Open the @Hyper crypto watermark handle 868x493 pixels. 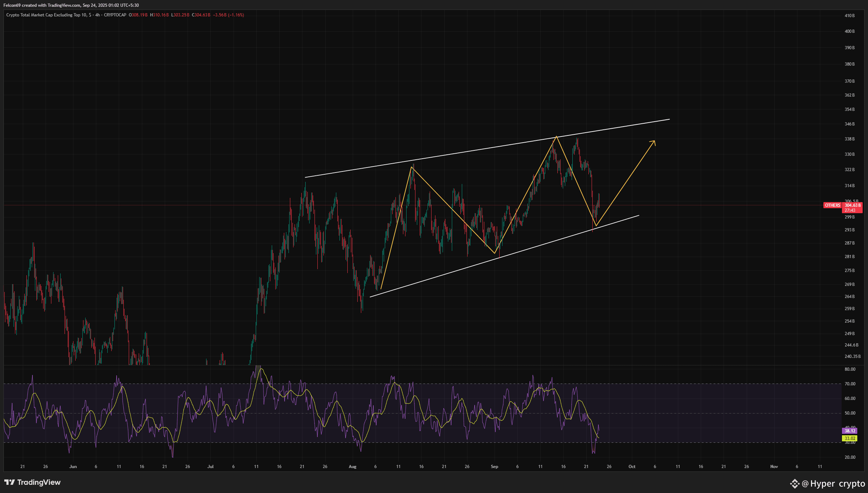click(x=833, y=484)
